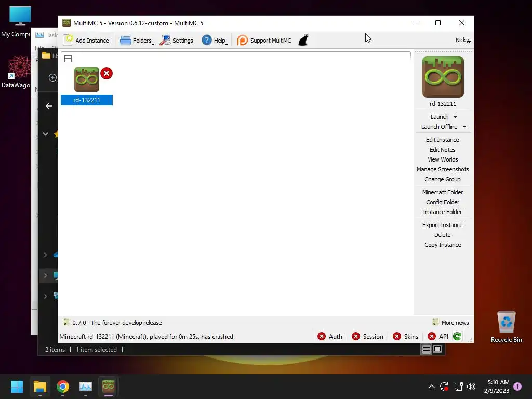Viewport: 532px width, 399px height.
Task: Open the Nicky account dropdown
Action: (x=463, y=40)
